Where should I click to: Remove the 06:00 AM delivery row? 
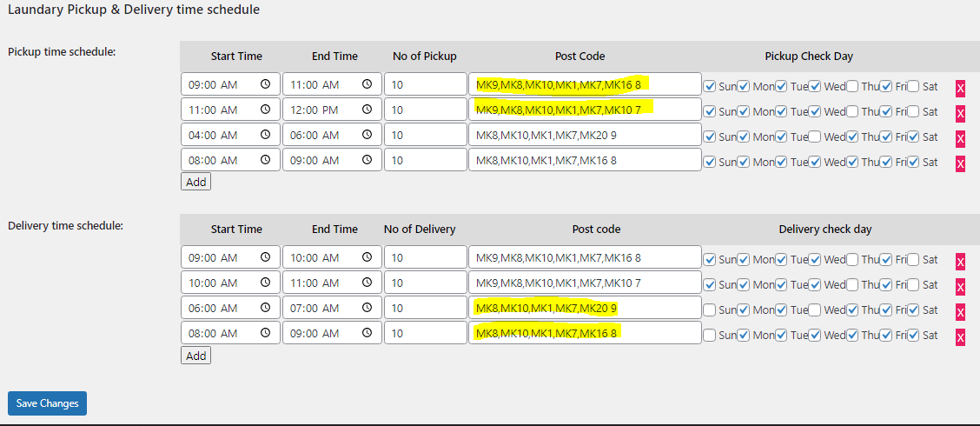(x=960, y=312)
